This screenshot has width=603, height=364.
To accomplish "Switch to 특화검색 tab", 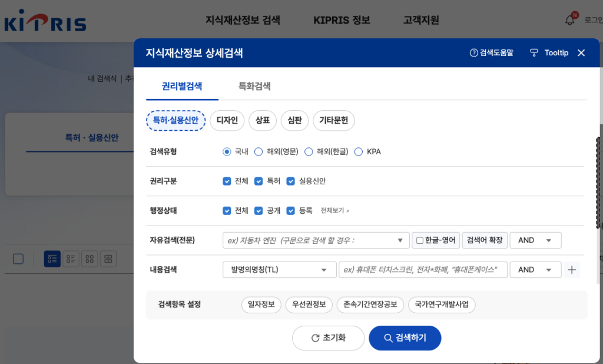I will pyautogui.click(x=254, y=86).
